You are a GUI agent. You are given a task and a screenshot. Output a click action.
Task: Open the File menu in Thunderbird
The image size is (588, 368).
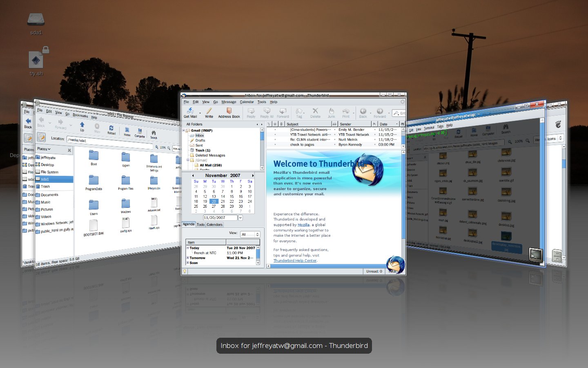[x=186, y=102]
